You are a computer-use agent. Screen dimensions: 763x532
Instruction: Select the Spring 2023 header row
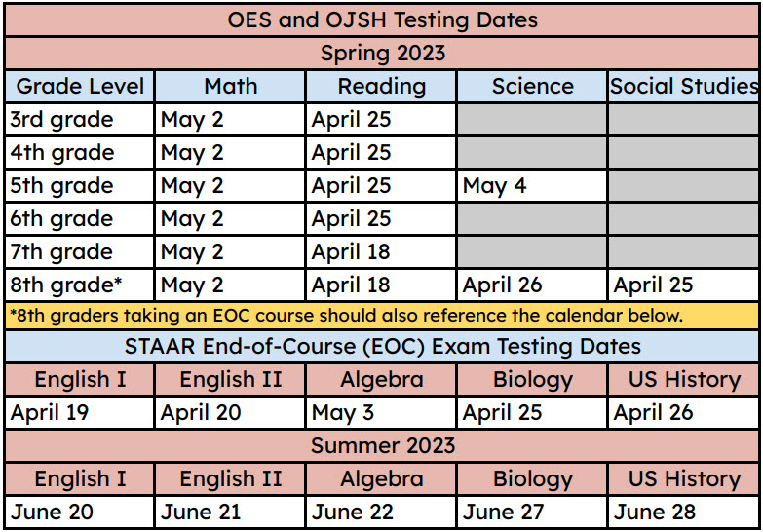pyautogui.click(x=382, y=53)
